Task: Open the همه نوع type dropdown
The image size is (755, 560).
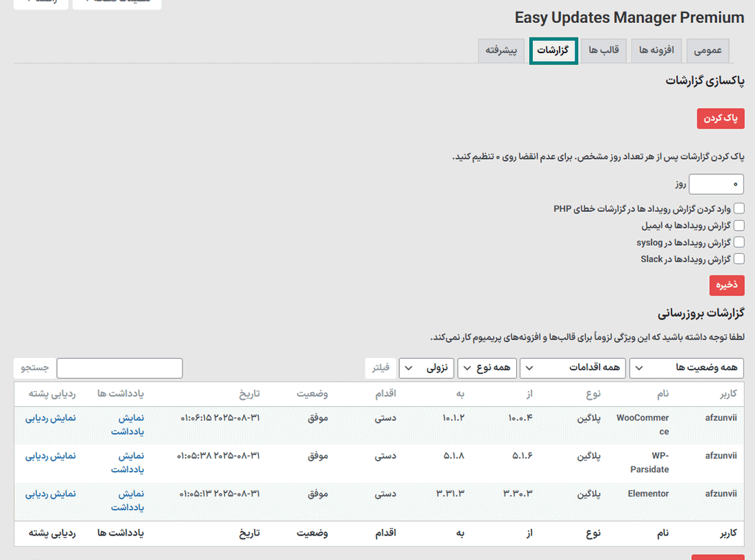Action: [x=487, y=368]
